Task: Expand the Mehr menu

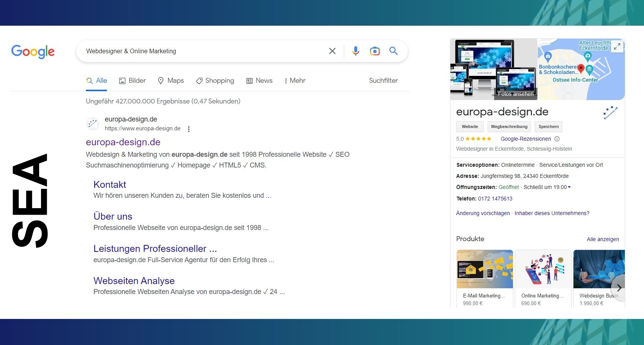Action: [x=295, y=80]
